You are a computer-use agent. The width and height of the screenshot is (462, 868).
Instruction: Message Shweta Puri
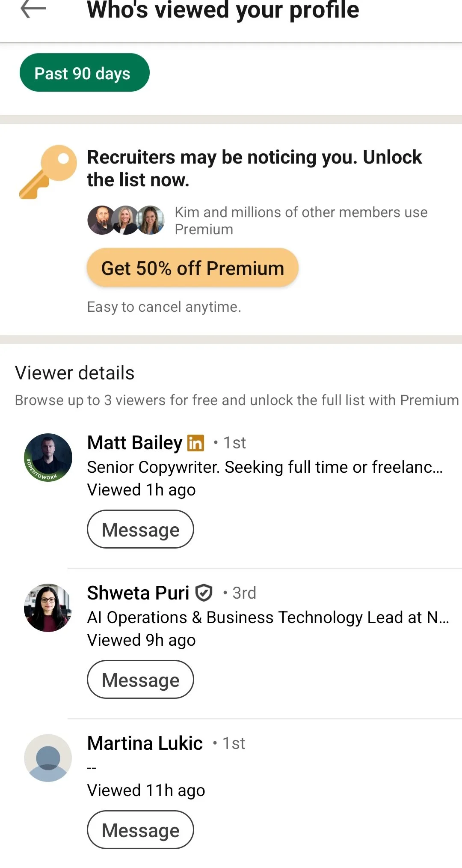pyautogui.click(x=140, y=680)
